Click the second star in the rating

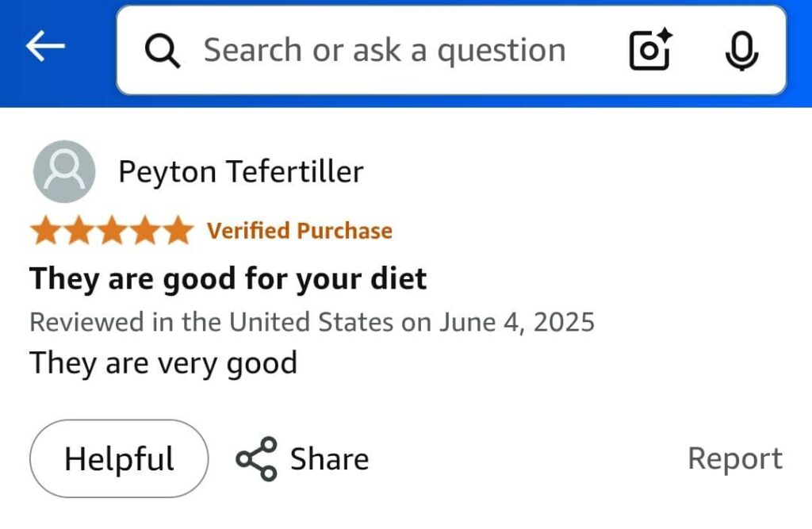(79, 231)
